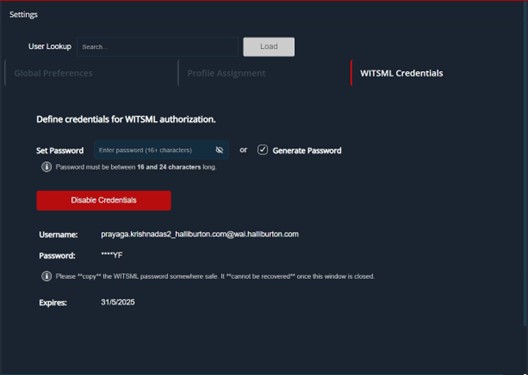The height and width of the screenshot is (375, 528).
Task: Click the Expires: label
Action: tap(53, 303)
